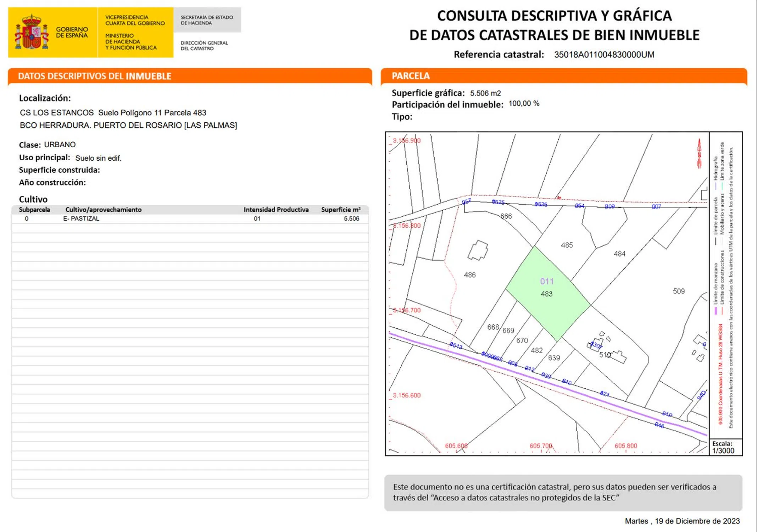This screenshot has height=532, width=757.
Task: Click the Cultivo table heading
Action: [33, 199]
